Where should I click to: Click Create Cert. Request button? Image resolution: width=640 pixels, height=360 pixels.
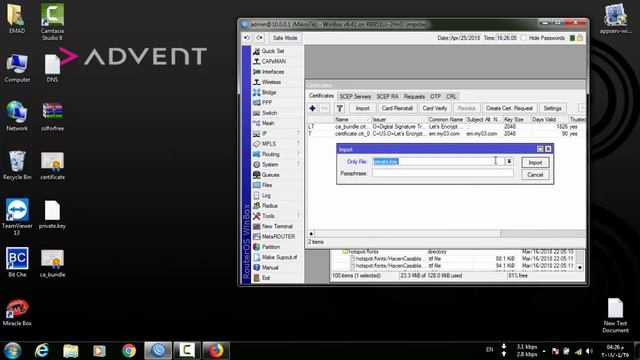[509, 108]
